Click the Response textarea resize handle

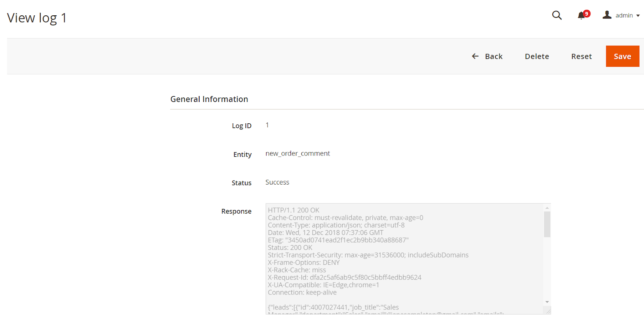click(548, 311)
